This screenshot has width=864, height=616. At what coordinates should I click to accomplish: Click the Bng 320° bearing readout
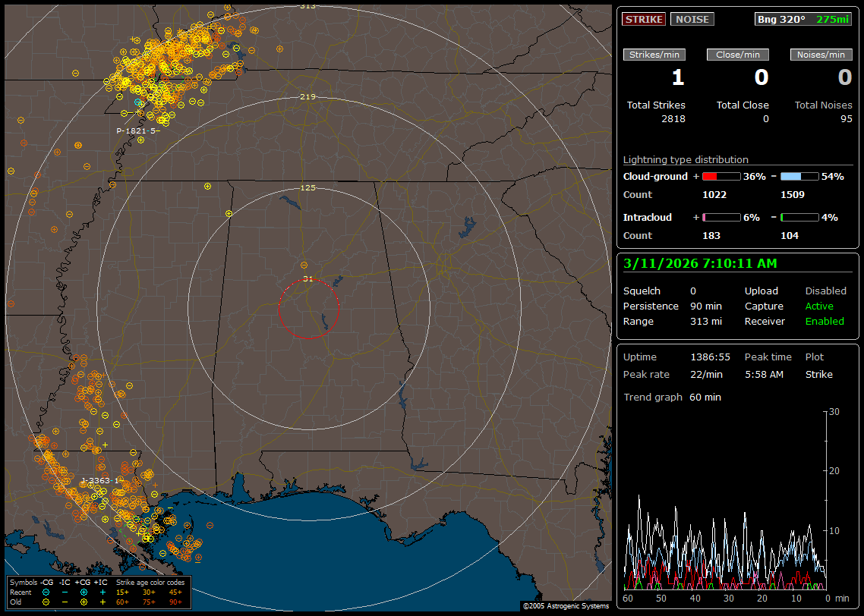coord(781,20)
